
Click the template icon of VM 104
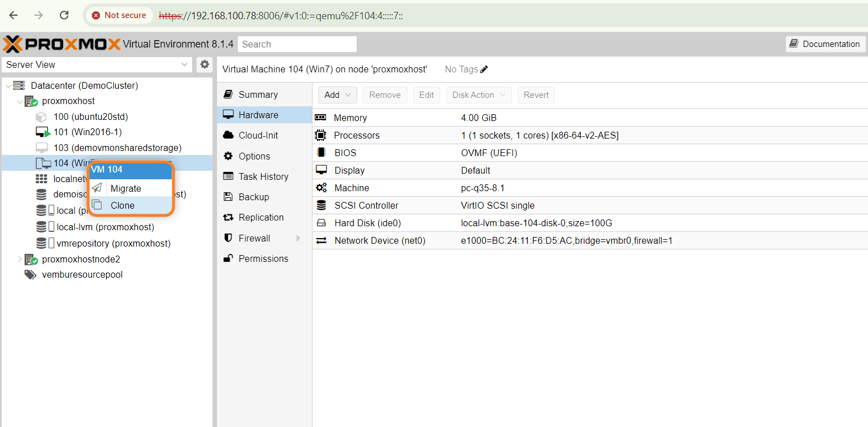point(43,163)
